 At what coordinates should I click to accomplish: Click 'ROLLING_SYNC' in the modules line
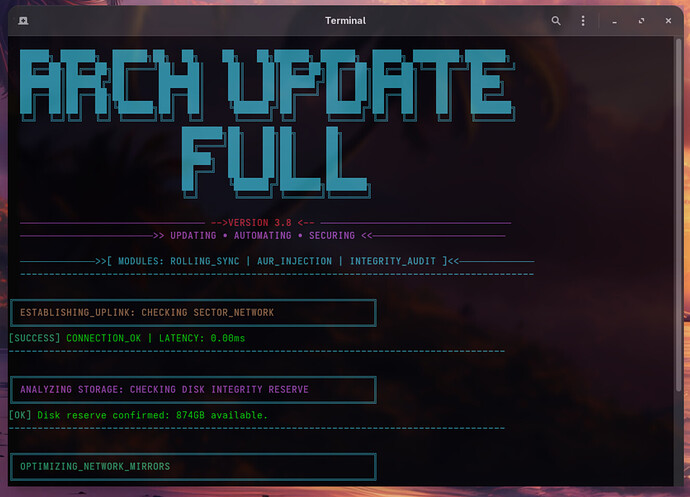click(205, 261)
